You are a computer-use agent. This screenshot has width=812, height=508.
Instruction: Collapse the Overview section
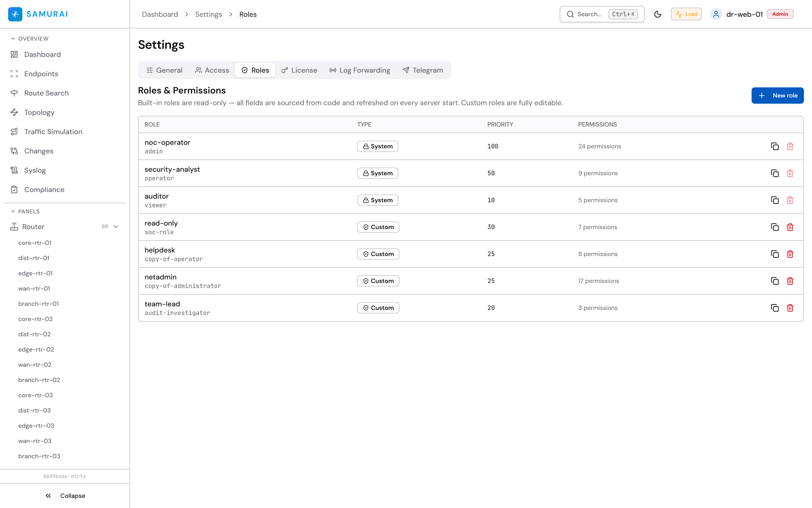pyautogui.click(x=29, y=39)
